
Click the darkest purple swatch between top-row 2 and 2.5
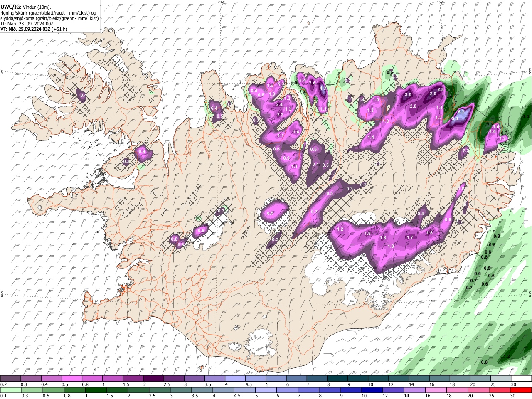(153, 379)
